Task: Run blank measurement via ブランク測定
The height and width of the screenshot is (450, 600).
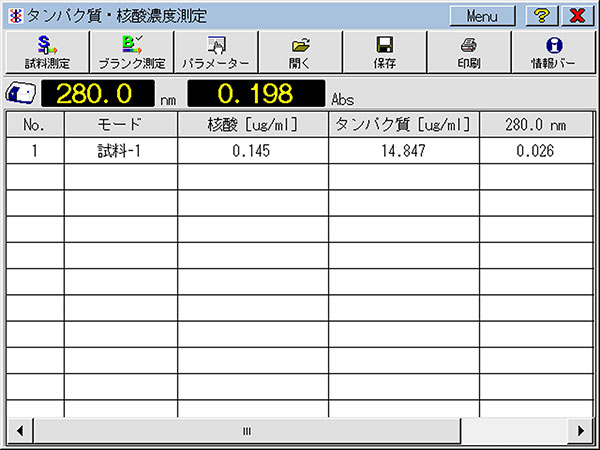Action: (132, 52)
